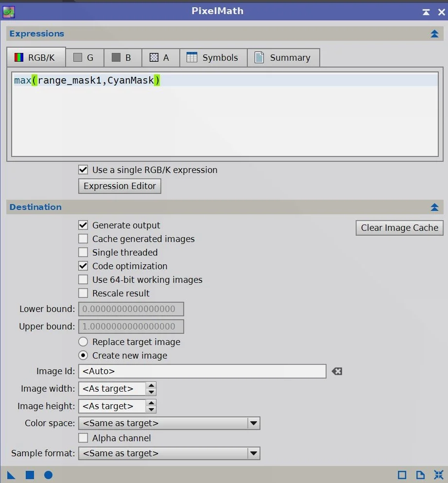Increase Image width with up arrow
The image size is (448, 483).
tap(151, 385)
